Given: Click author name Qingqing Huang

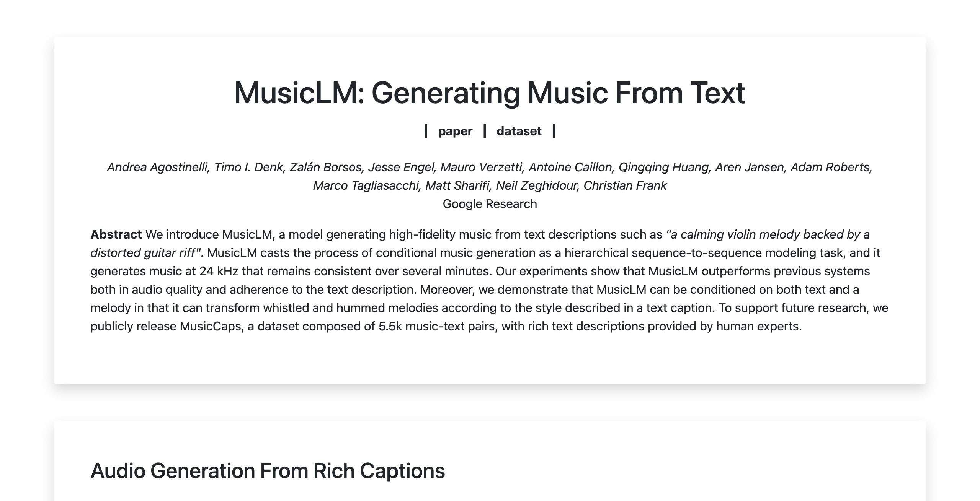Looking at the screenshot, I should (x=664, y=167).
